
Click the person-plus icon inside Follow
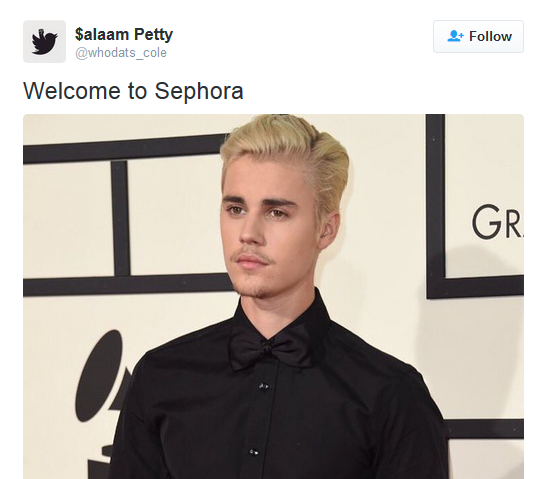(455, 36)
